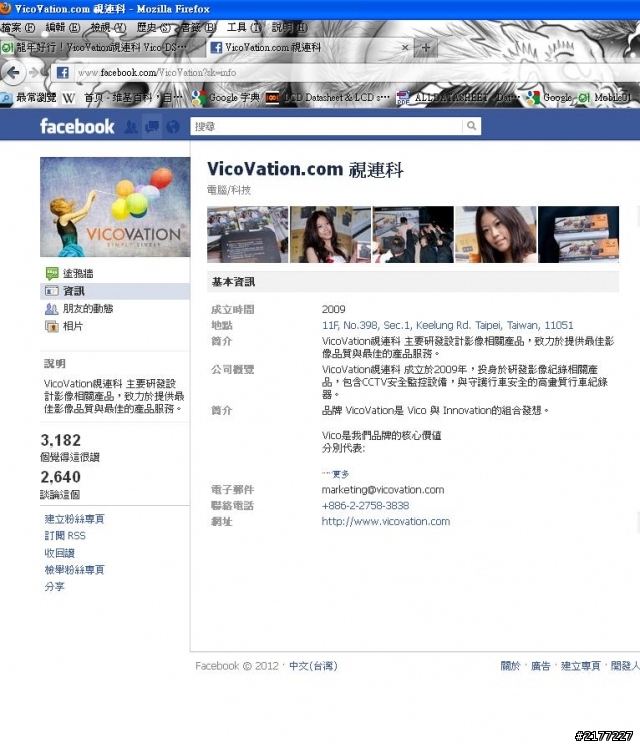Click the Facebook 搜尋 search box
This screenshot has width=640, height=744.
326,126
